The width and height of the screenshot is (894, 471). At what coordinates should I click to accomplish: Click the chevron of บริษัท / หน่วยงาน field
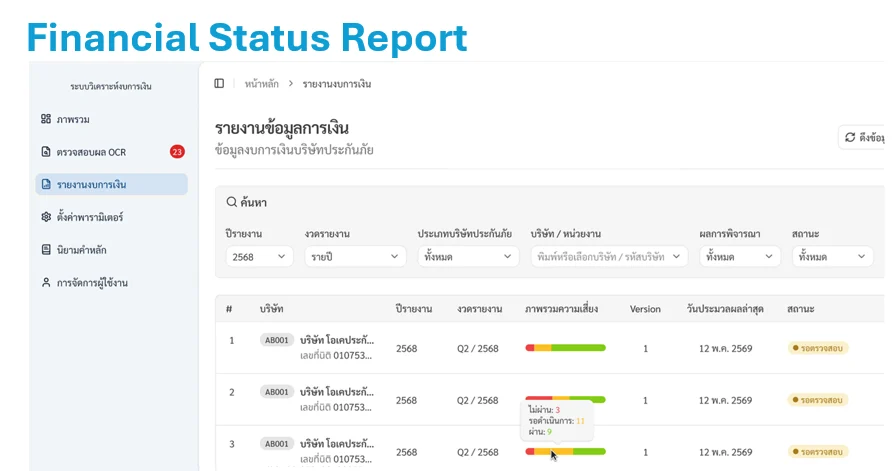pos(676,257)
